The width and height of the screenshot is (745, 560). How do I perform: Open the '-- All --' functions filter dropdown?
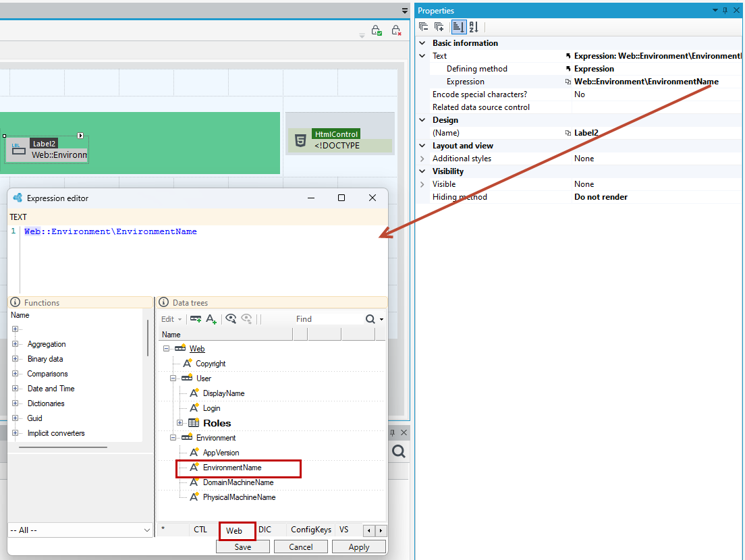(x=80, y=530)
